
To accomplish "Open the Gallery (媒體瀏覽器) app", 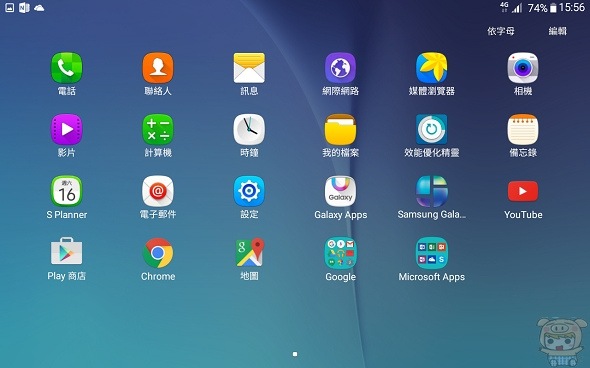I will tap(432, 68).
